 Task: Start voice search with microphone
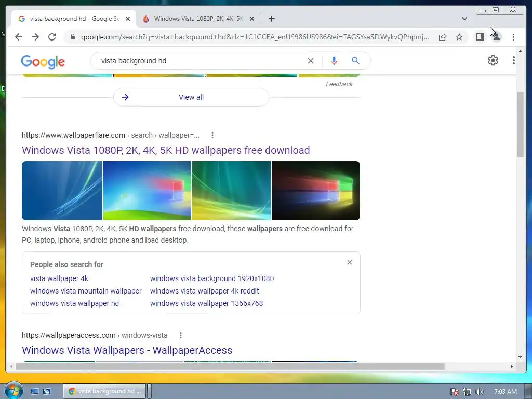pos(334,61)
